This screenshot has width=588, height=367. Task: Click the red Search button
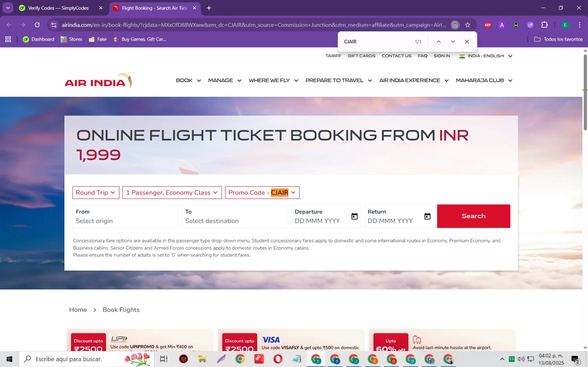(474, 216)
